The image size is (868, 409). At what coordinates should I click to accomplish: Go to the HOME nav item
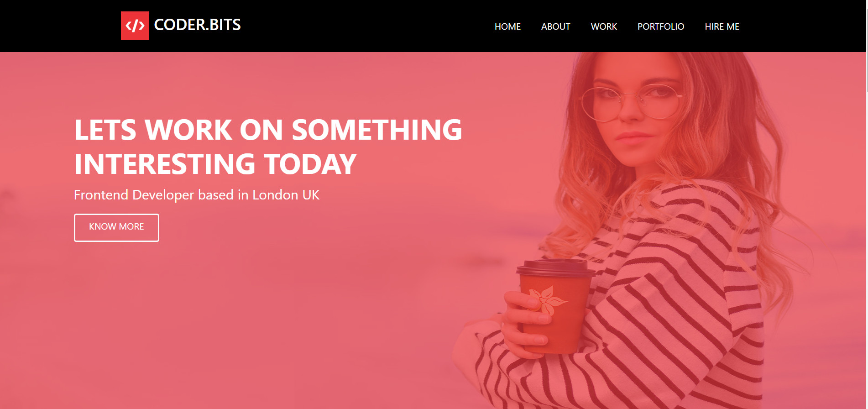(507, 26)
